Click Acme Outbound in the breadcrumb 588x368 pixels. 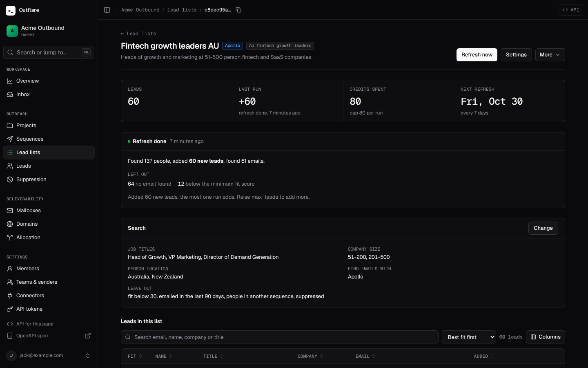[x=140, y=10]
